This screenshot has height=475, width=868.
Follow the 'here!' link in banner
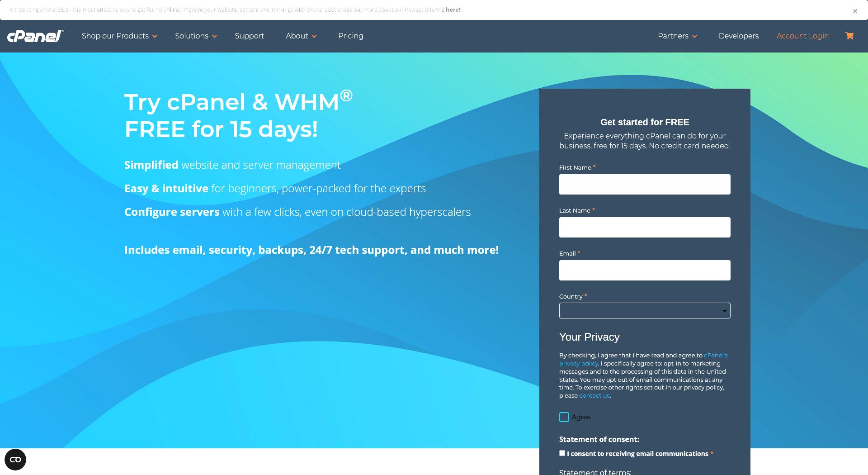453,9
